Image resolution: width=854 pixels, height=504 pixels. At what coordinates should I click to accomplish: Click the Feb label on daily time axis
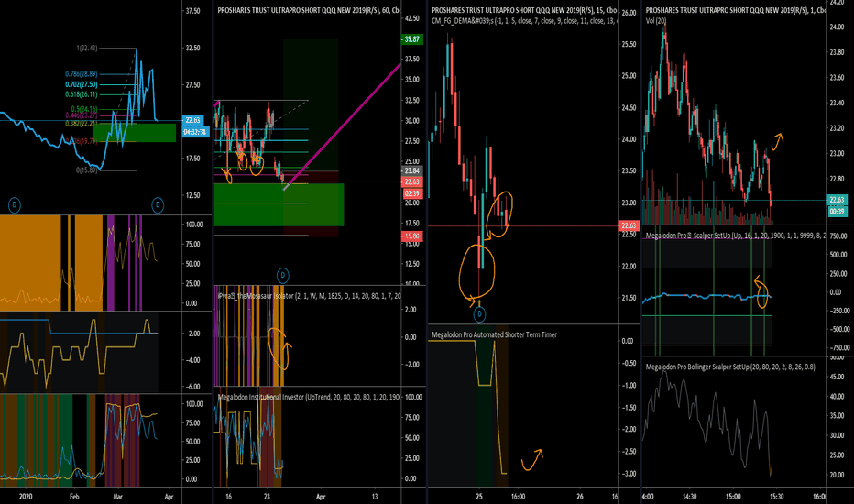(74, 497)
